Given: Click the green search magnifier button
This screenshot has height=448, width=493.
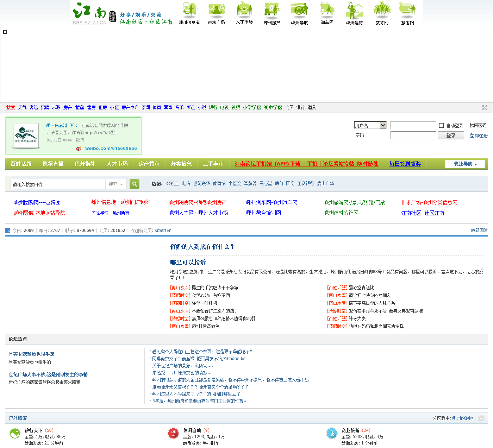Looking at the screenshot, I should pyautogui.click(x=135, y=184).
